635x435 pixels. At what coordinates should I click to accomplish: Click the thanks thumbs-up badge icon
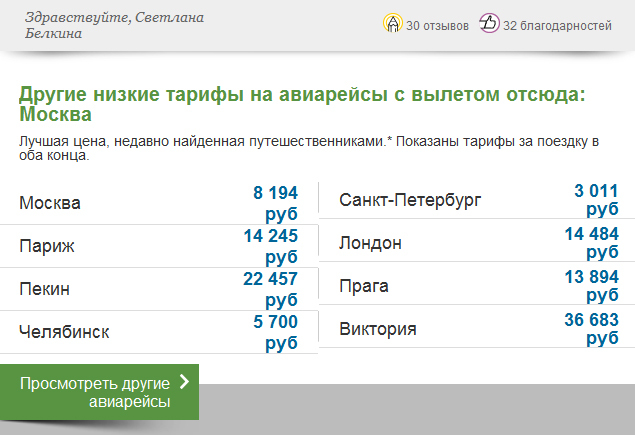click(490, 24)
